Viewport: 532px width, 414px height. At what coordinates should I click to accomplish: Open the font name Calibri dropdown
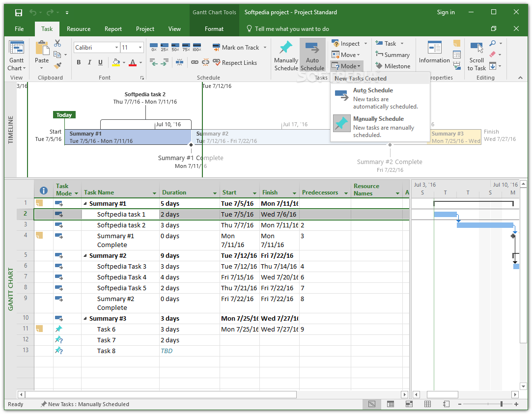point(116,48)
